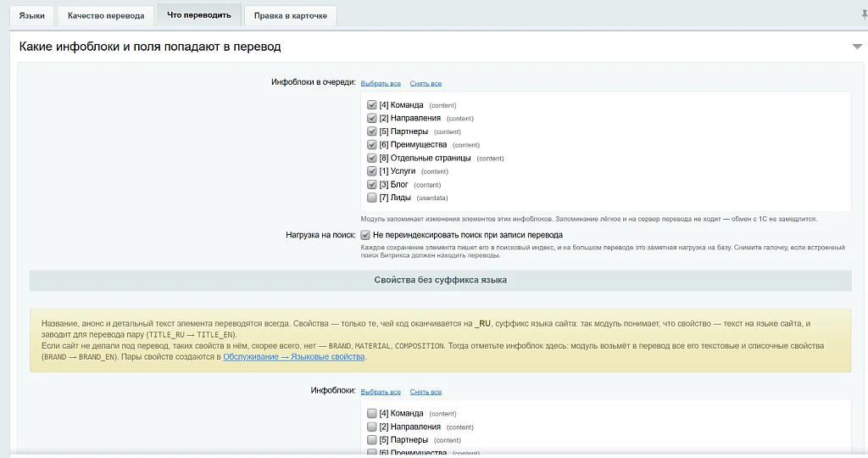
Task: Select the Что переводить tab
Action: coord(198,15)
